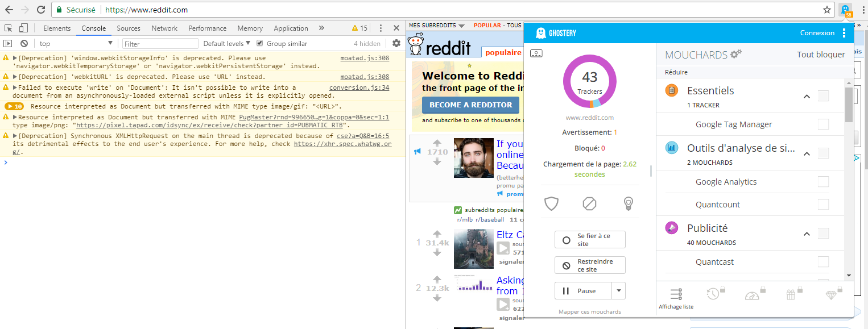Expand the webkitURL deprecation warning
Viewport: 868px width, 329px height.
[x=15, y=77]
